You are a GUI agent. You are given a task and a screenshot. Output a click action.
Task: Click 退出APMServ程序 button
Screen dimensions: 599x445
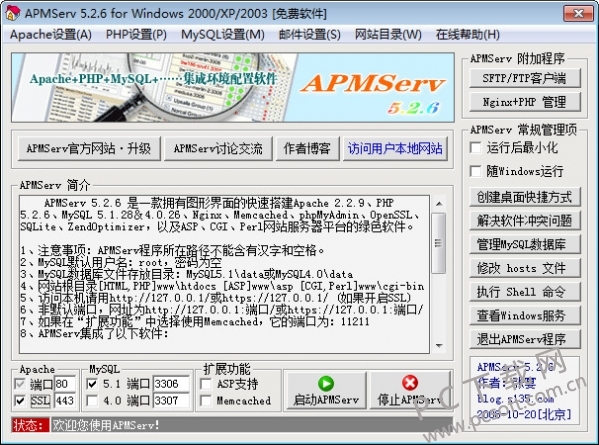tap(525, 339)
